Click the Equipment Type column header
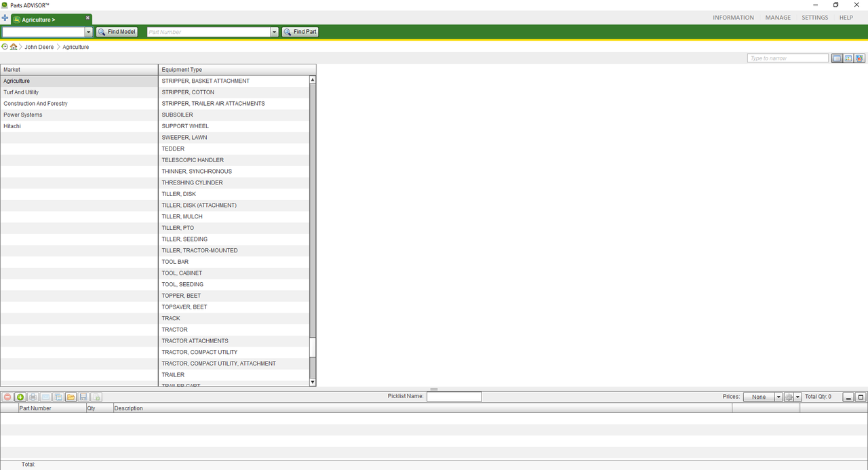The width and height of the screenshot is (868, 470). point(237,70)
